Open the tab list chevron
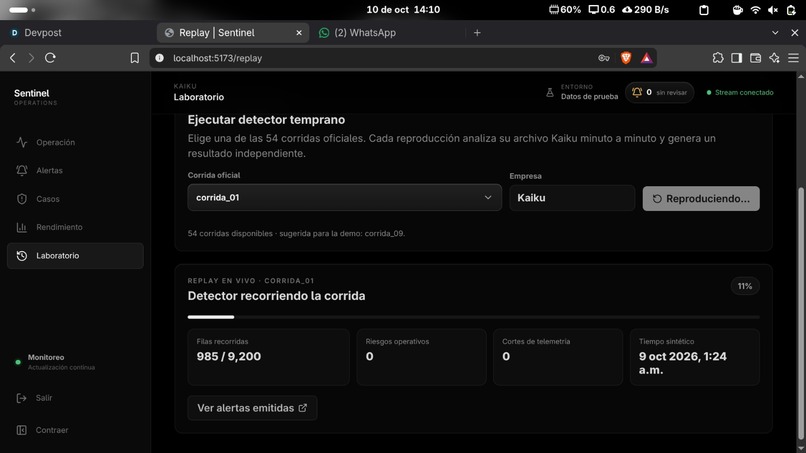 pos(775,33)
